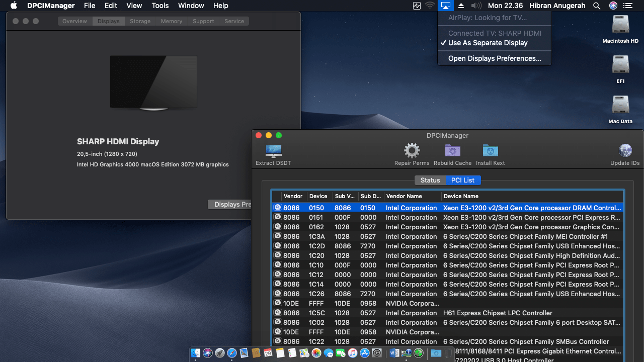The image size is (644, 362).
Task: Open the EFI volume on desktop
Action: [x=620, y=69]
